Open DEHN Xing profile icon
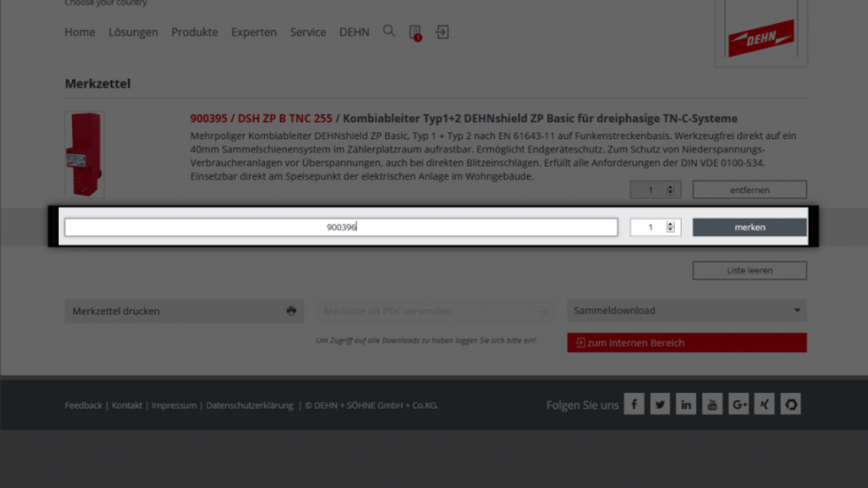The height and width of the screenshot is (488, 868). [x=764, y=405]
